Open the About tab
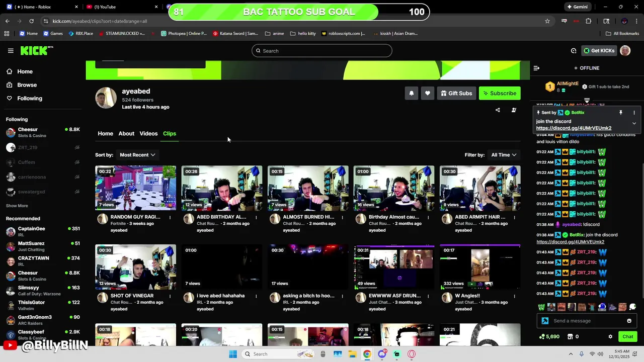644x362 pixels. click(126, 133)
